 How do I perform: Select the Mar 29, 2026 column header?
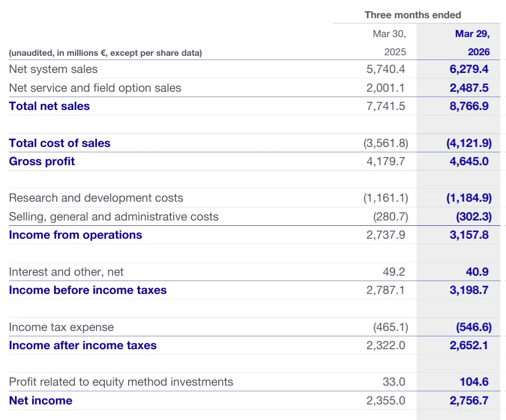472,43
